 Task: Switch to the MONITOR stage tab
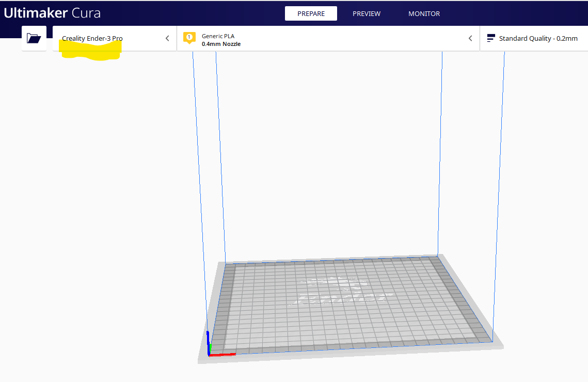click(x=424, y=13)
